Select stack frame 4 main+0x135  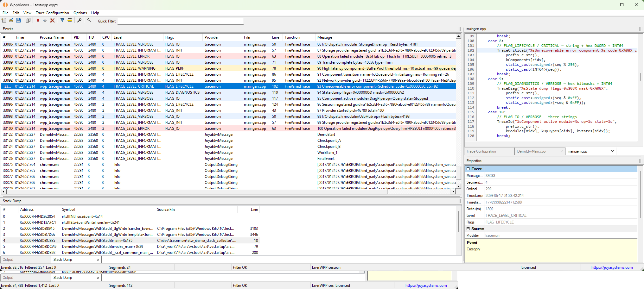click(x=130, y=241)
